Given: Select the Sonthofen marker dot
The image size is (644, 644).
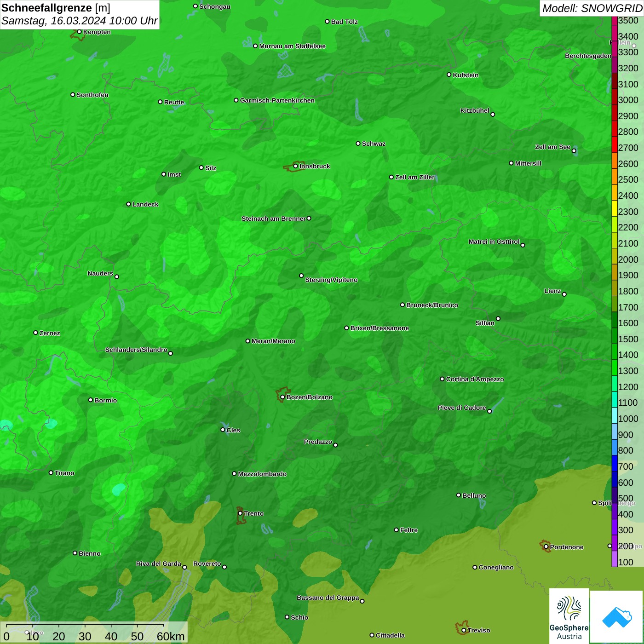Looking at the screenshot, I should coord(73,94).
